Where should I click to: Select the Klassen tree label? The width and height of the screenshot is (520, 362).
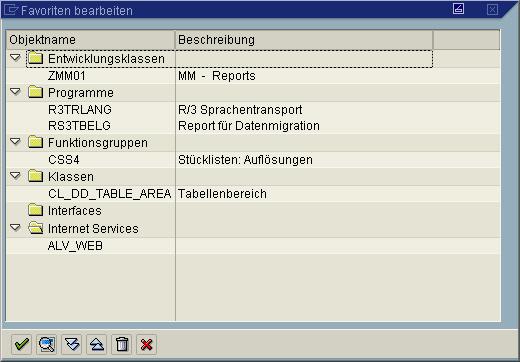tap(71, 177)
